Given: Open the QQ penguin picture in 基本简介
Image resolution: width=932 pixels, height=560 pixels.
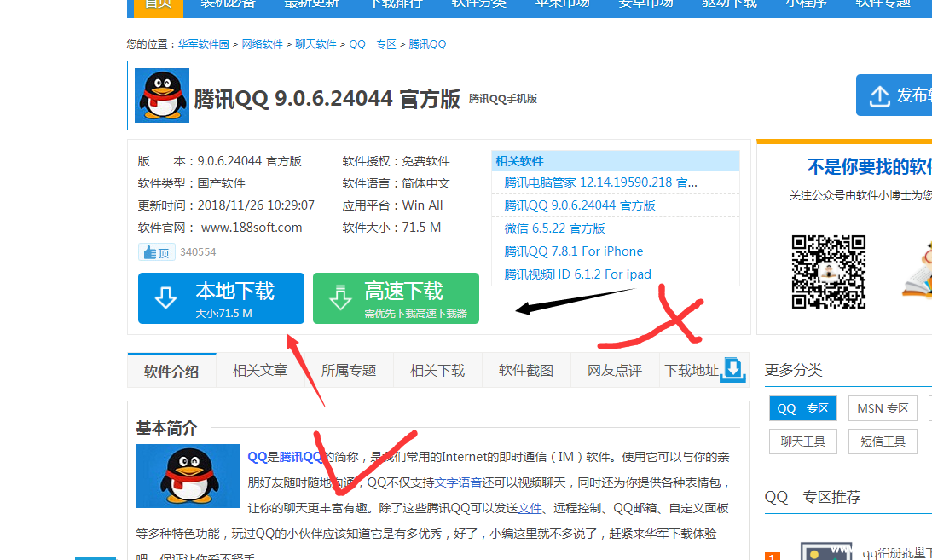Looking at the screenshot, I should (x=188, y=476).
